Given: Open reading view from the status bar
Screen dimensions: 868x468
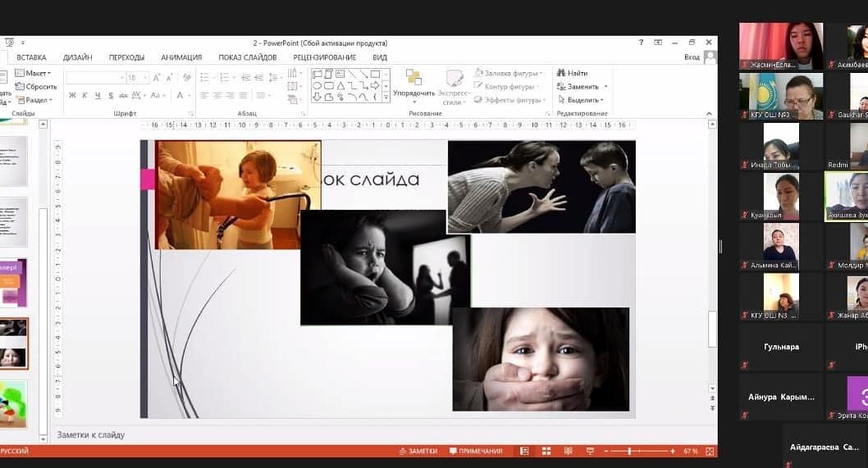Looking at the screenshot, I should tap(565, 452).
